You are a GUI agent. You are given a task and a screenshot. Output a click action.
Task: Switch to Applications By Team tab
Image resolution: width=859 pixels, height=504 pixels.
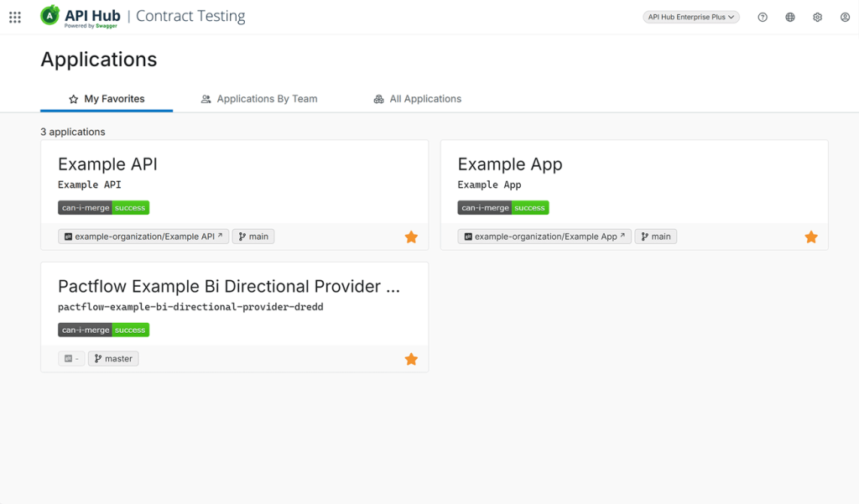259,99
